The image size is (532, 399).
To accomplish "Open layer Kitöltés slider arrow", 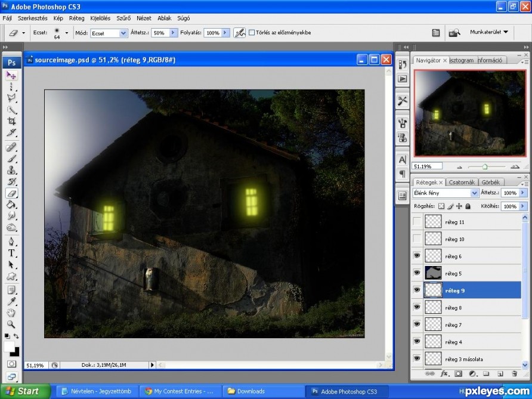I will (x=523, y=206).
